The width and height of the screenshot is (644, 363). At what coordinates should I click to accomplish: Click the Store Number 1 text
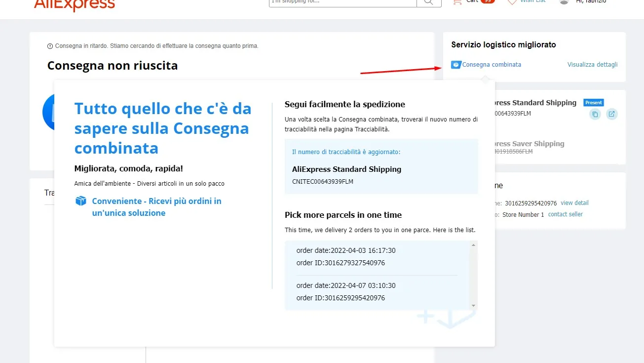click(523, 215)
